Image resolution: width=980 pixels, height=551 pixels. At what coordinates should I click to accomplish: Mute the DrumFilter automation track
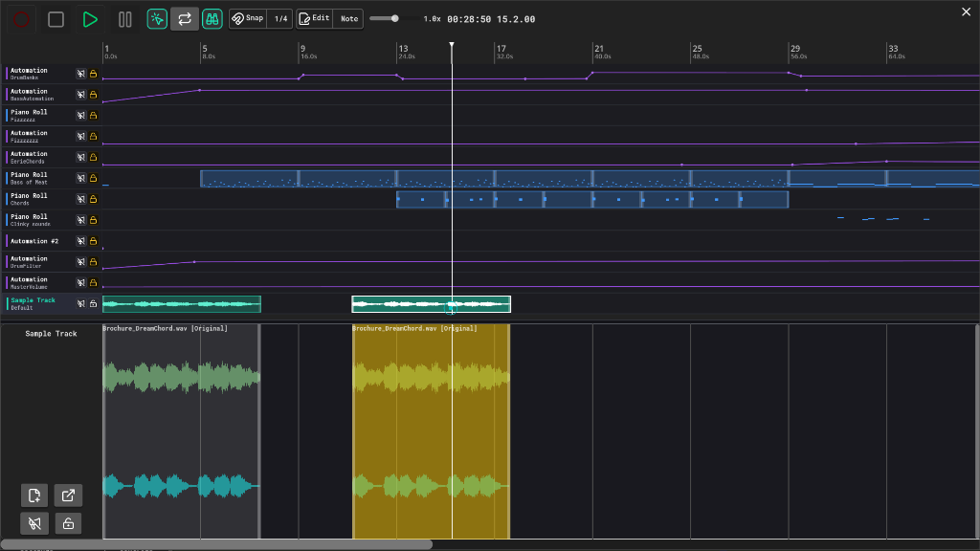point(81,262)
